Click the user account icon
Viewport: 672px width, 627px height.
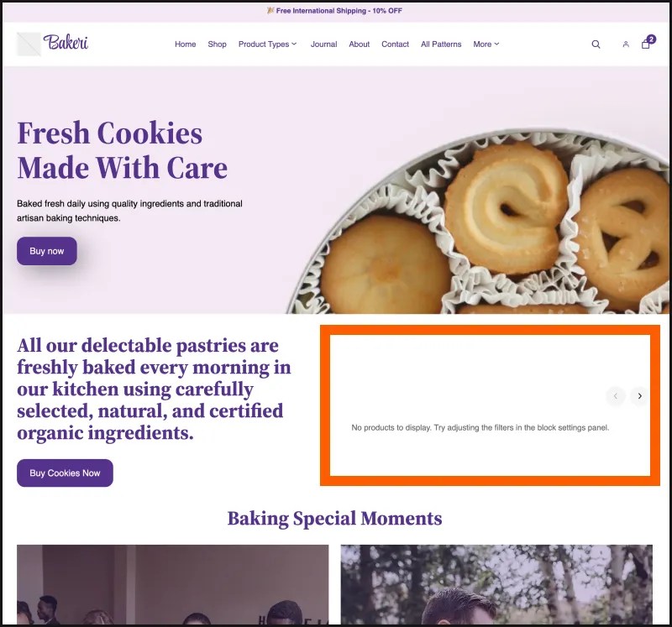coord(626,44)
